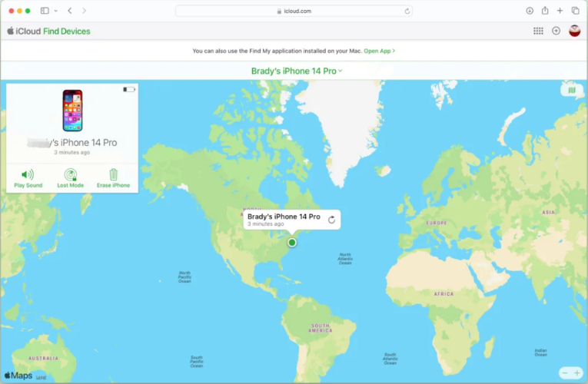Screen dimensions: 588x384
Task: Switch map view type with map icon
Action: (x=571, y=90)
